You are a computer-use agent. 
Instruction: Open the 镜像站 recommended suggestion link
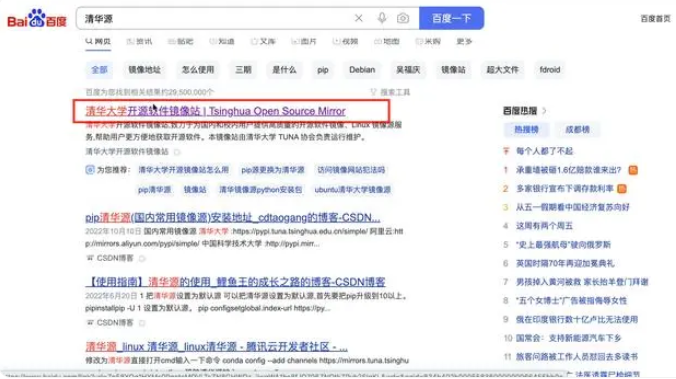tap(195, 190)
